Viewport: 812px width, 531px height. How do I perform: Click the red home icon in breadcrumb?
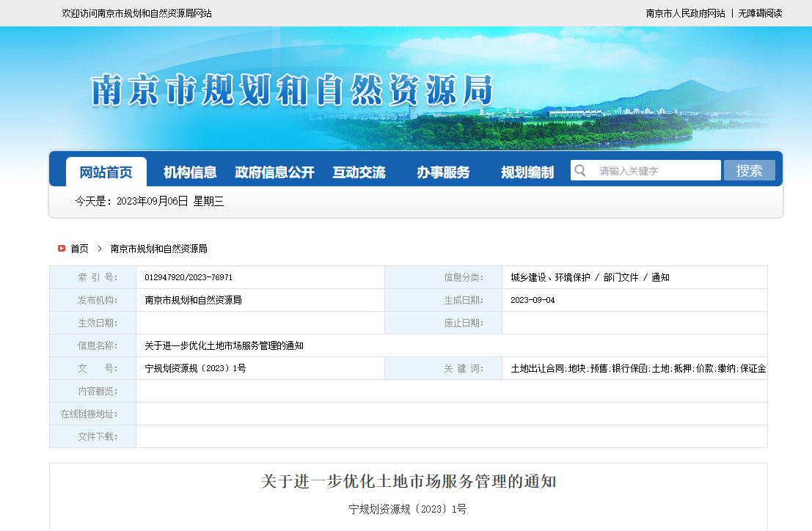pos(62,249)
